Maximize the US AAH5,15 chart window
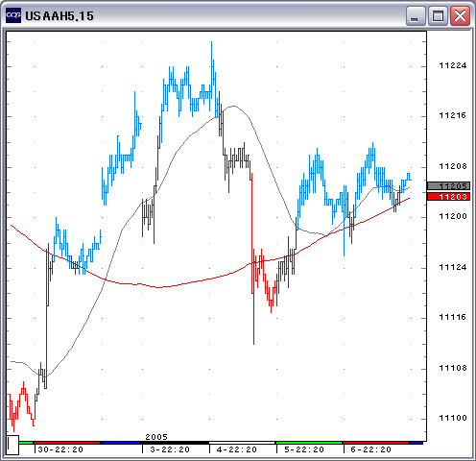The width and height of the screenshot is (476, 461). (438, 15)
